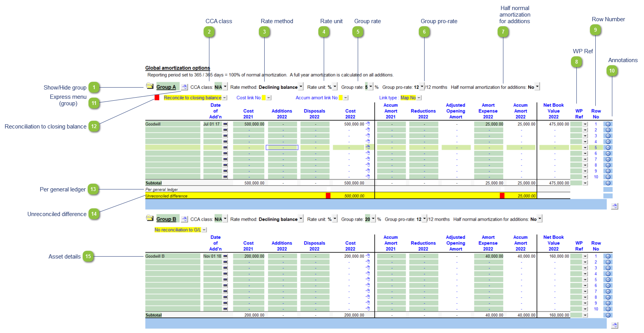
Task: Open Reconcile to closing balance dropdown
Action: (x=224, y=98)
